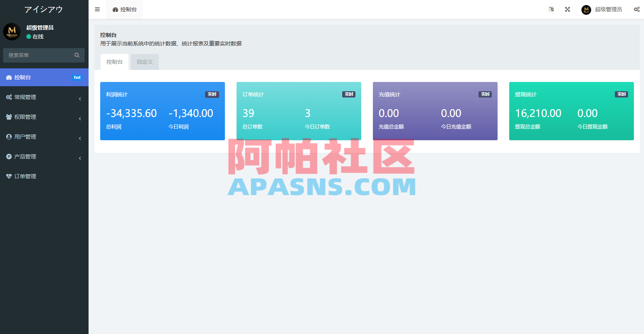Click the アイシアウ site title
644x334 pixels.
pyautogui.click(x=44, y=9)
